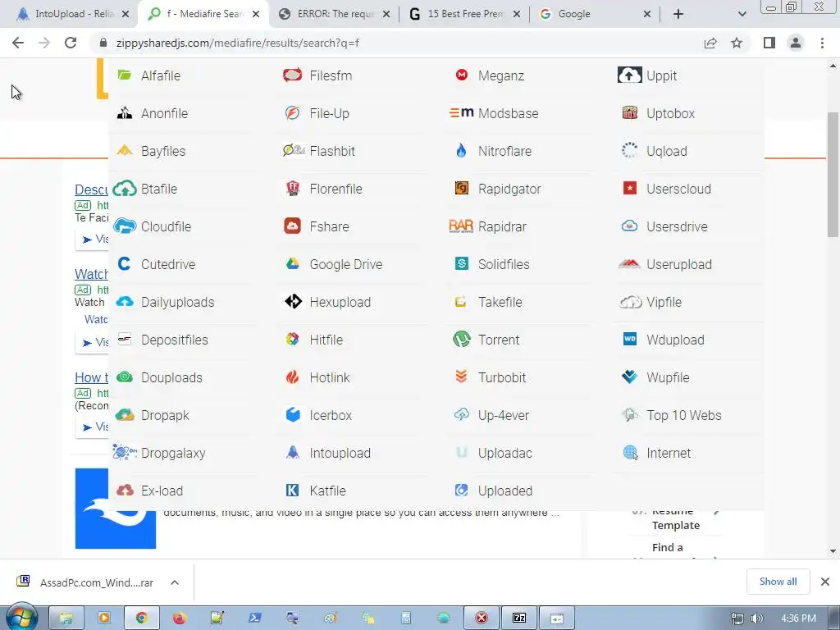
Task: Choose the Bayfiles icon
Action: tap(125, 151)
